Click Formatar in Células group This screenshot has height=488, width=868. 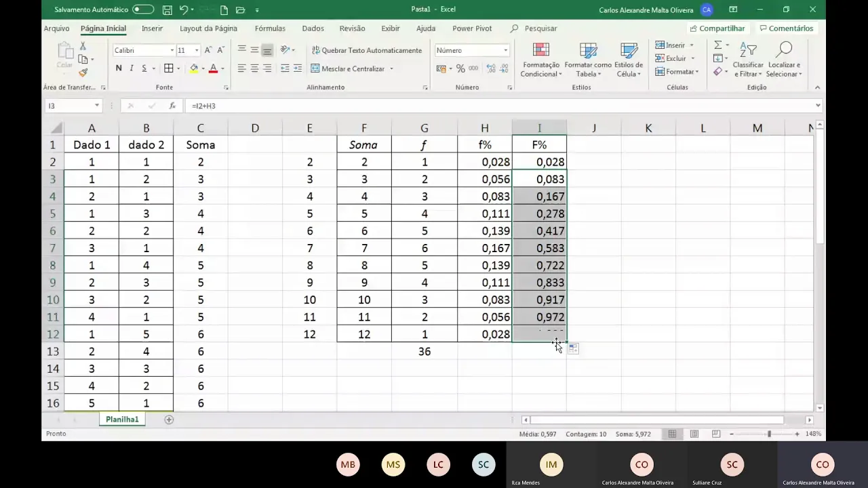pos(677,72)
